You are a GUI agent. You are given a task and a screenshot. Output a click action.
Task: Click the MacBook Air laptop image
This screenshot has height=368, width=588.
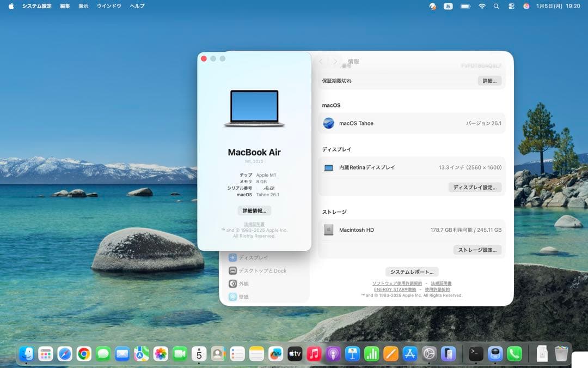[254, 108]
